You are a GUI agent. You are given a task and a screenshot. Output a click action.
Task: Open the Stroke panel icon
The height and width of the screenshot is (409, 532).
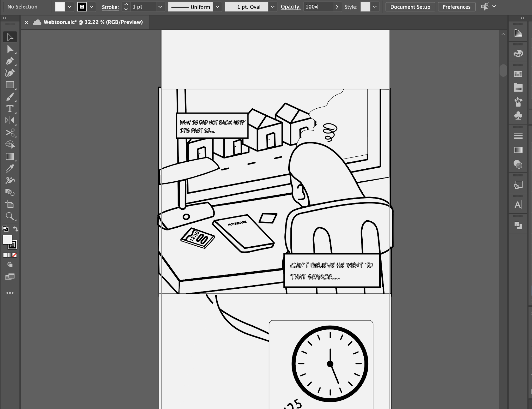coord(518,136)
